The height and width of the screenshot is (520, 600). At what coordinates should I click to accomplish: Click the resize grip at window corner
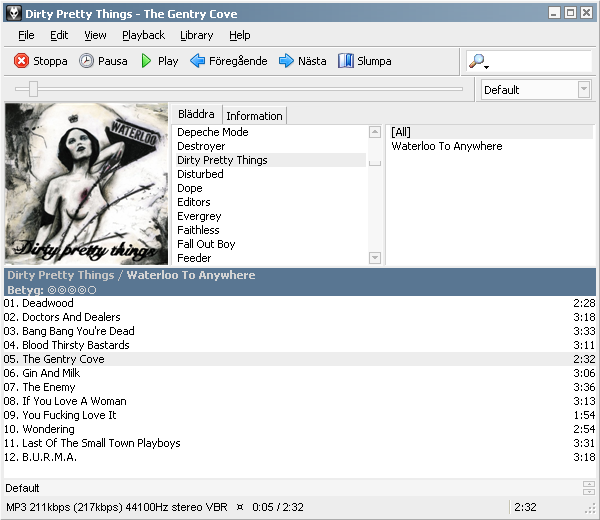coord(590,510)
